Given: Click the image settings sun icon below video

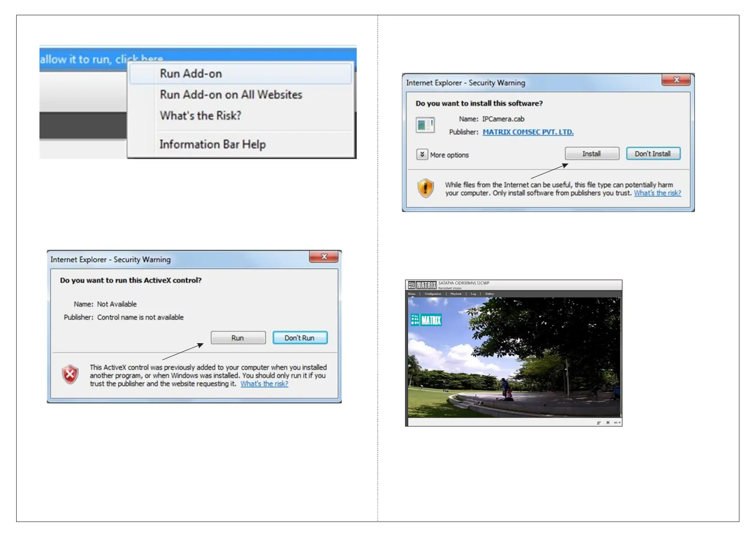Looking at the screenshot, I should (x=608, y=423).
